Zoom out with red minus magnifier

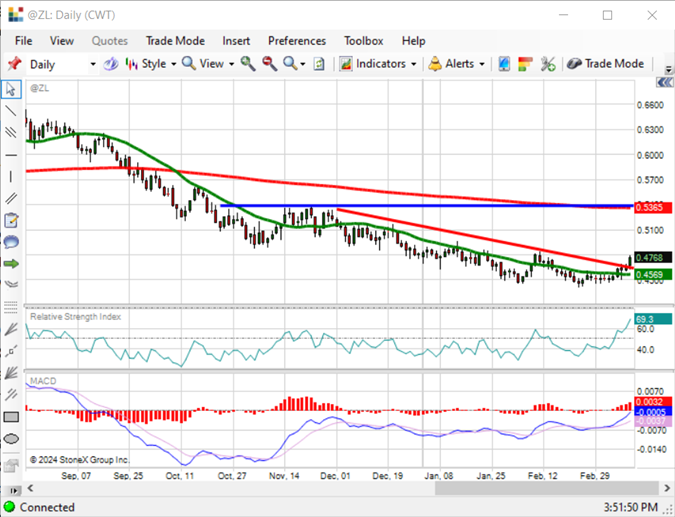click(269, 64)
